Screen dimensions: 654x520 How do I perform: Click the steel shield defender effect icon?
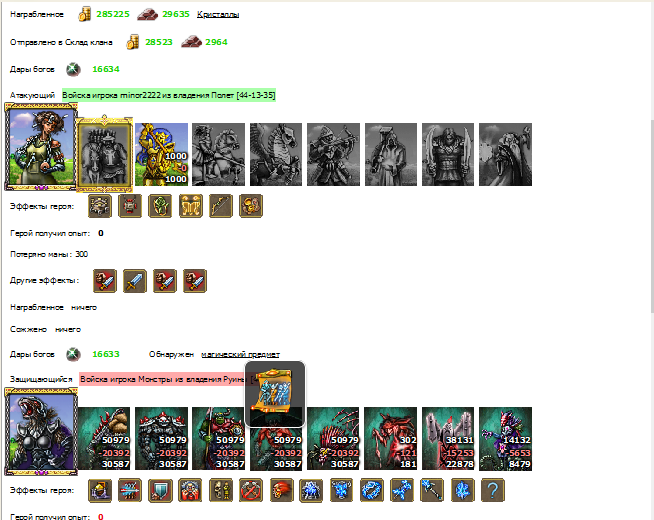[160, 490]
